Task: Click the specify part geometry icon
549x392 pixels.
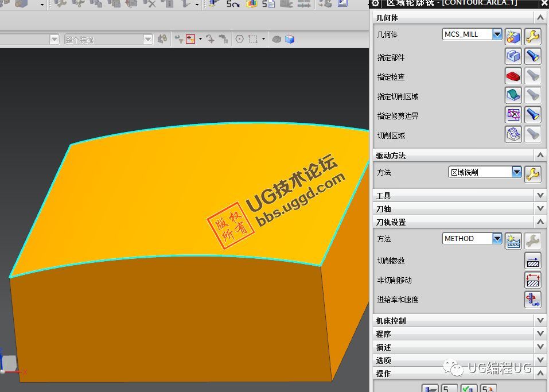Action: point(513,56)
